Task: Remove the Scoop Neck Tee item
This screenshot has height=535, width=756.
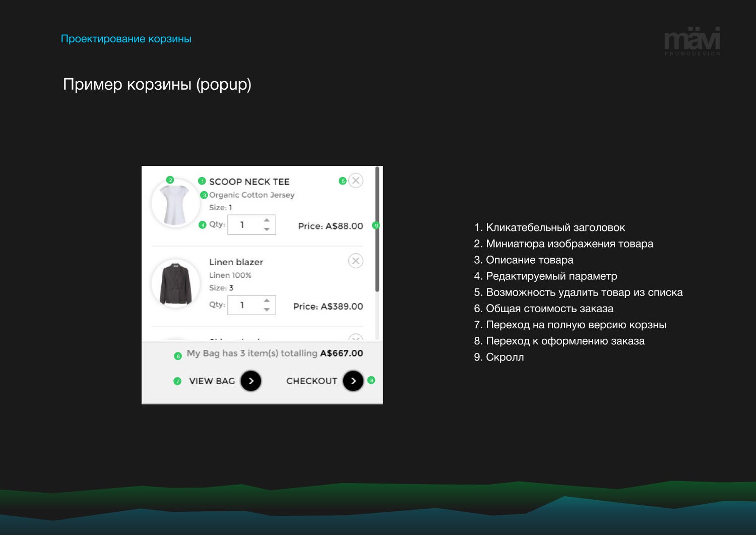Action: [356, 181]
